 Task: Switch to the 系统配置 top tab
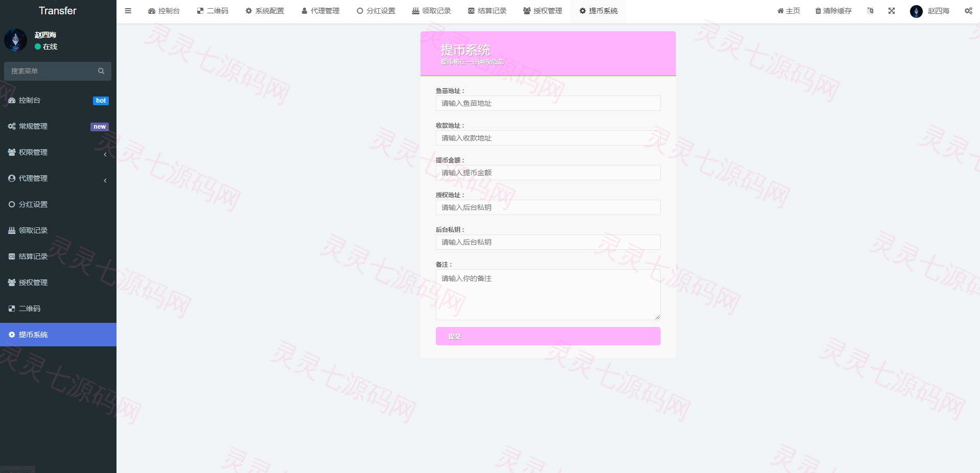(x=265, y=11)
